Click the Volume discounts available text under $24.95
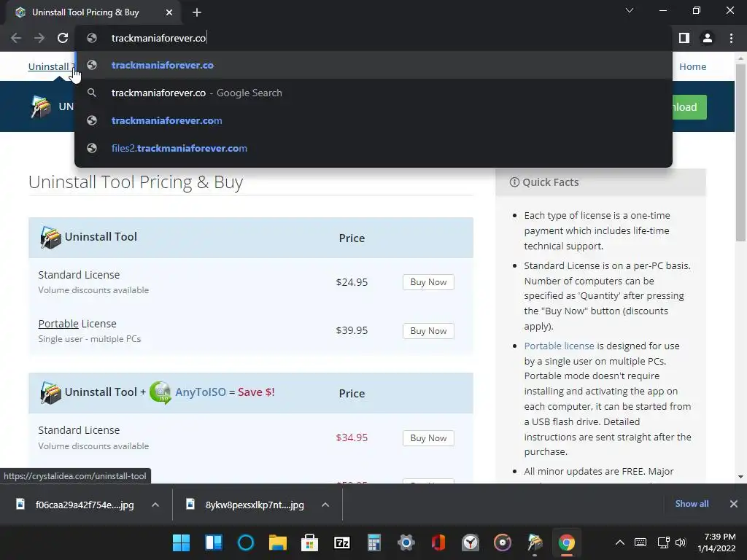This screenshot has width=747, height=560. pos(93,290)
